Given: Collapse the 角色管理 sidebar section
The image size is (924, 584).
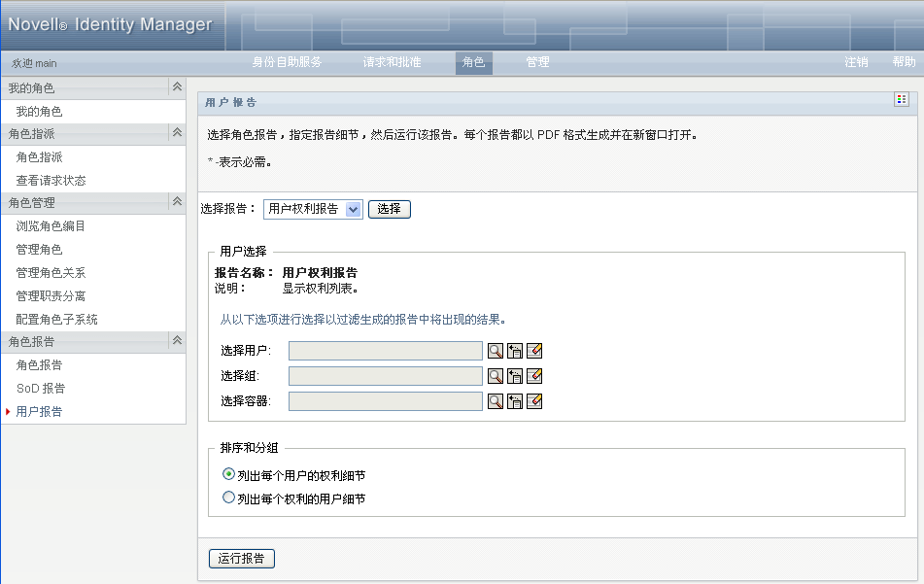Looking at the screenshot, I should (177, 202).
